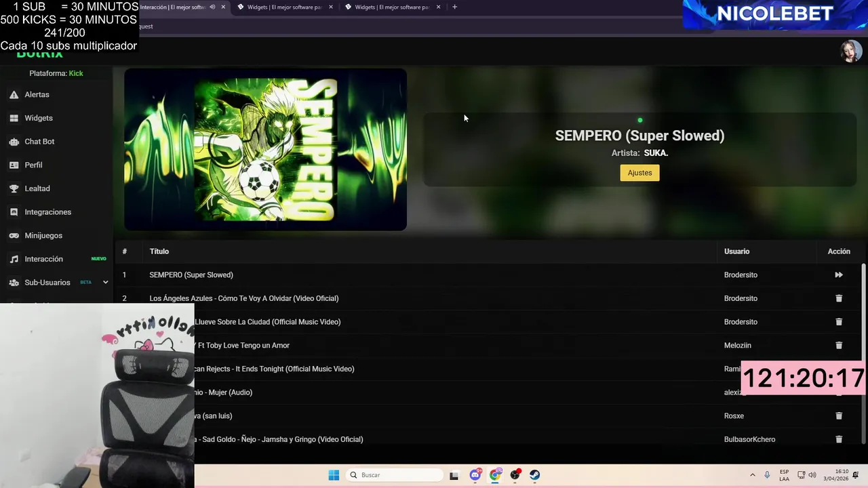Viewport: 868px width, 488px height.
Task: Open the Perfil sidebar icon
Action: point(14,165)
